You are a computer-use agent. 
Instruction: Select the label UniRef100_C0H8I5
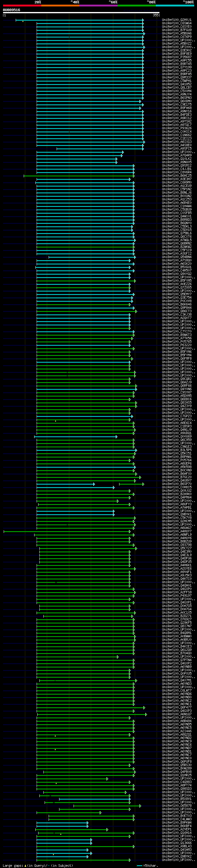point(177,487)
